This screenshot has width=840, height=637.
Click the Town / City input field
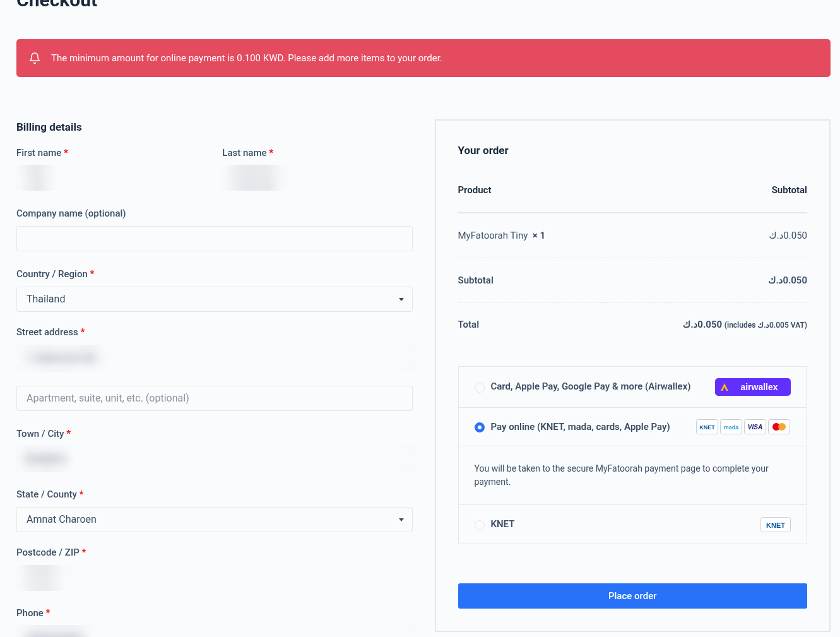(x=215, y=459)
